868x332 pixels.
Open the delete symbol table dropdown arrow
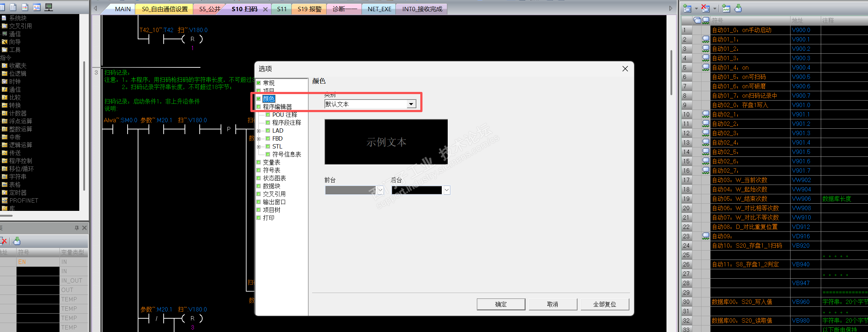tap(714, 9)
